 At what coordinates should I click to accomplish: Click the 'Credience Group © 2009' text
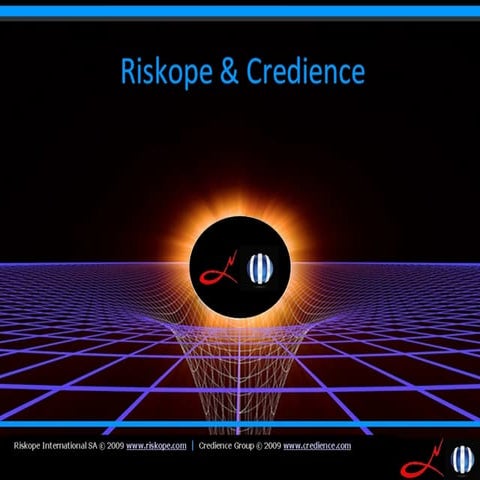tap(240, 446)
